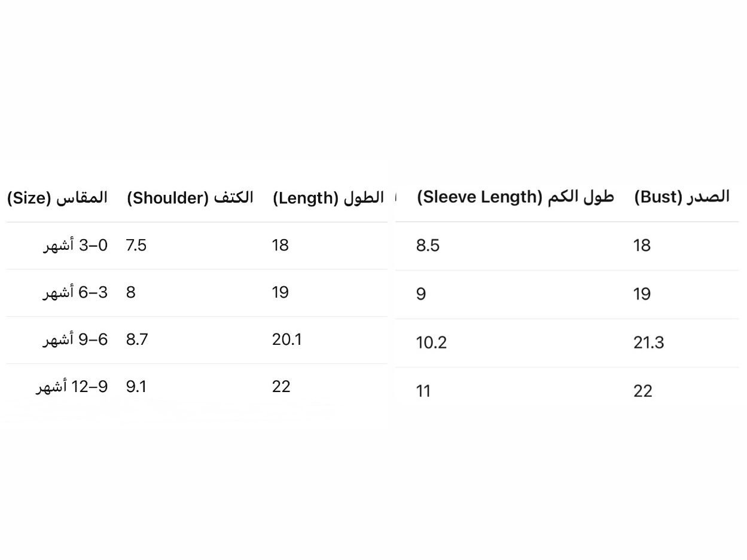Click the Sleeve Length value 10.2
This screenshot has height=560, width=747.
432,343
